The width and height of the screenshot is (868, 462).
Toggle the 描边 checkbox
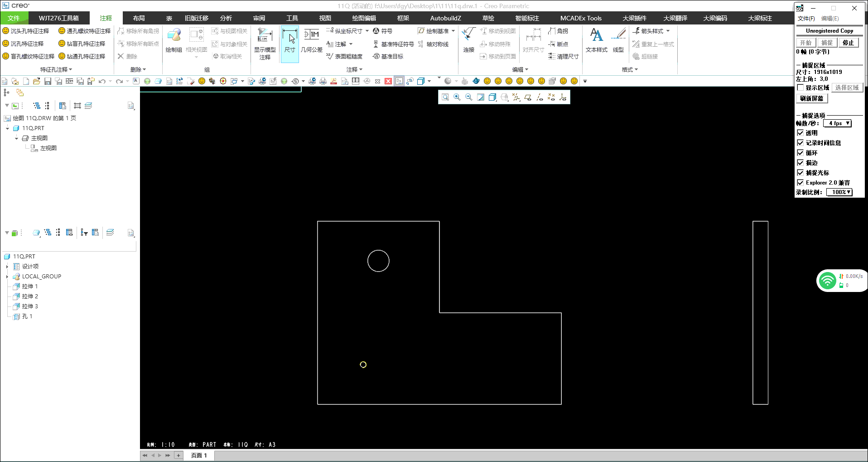(800, 163)
